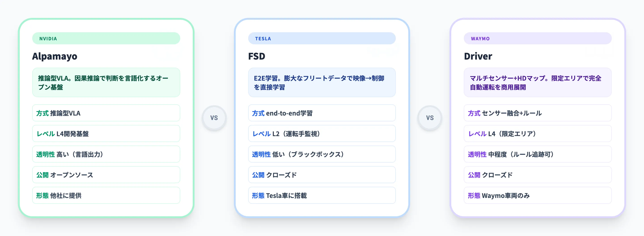644x236 pixels.
Task: Click the レベル L4（限定エリア）row
Action: [x=538, y=134]
